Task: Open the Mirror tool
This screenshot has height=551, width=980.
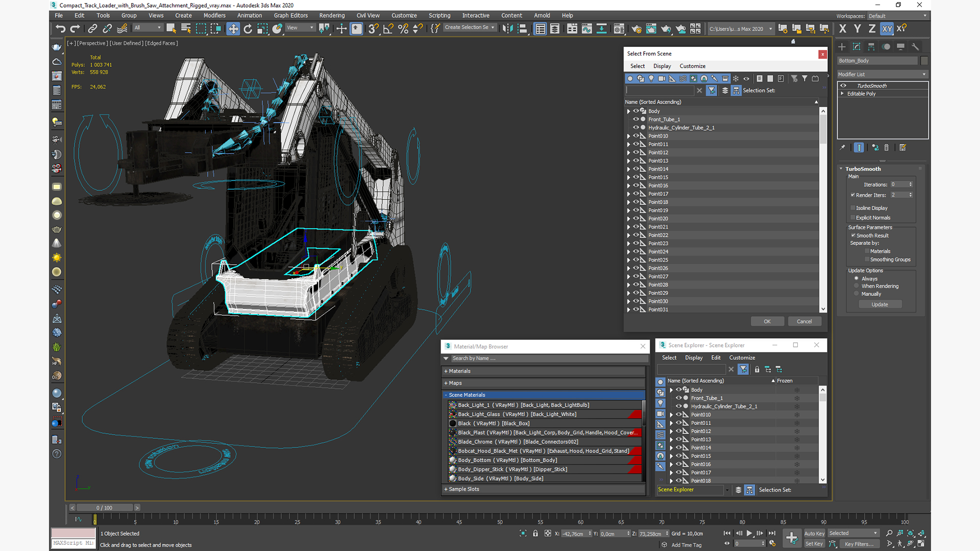Action: coord(507,29)
